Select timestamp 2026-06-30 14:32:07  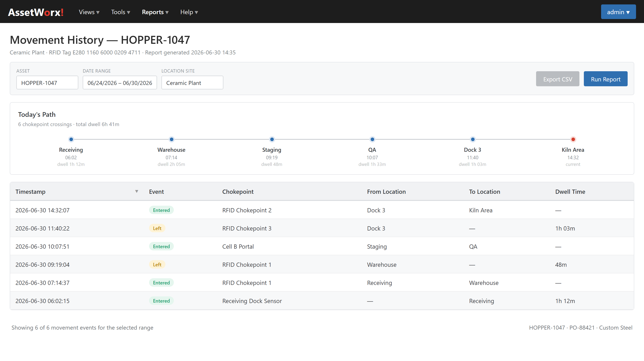[42, 210]
